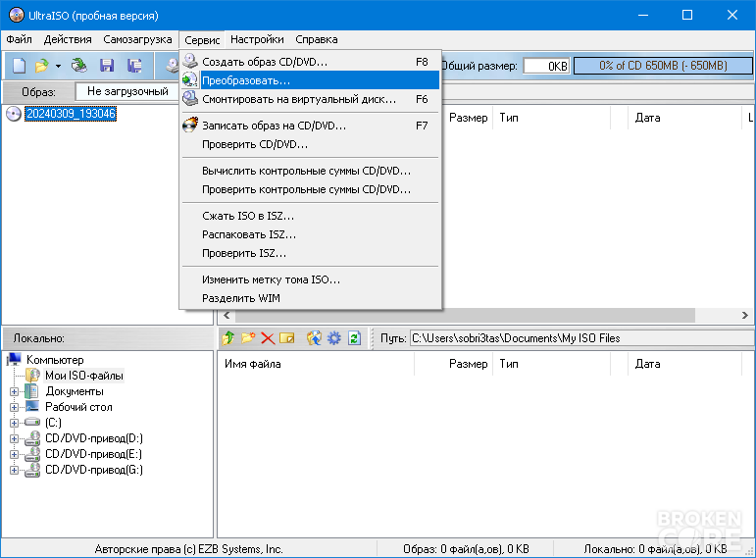Choose 'Преобразовать…' menu entry
Viewport: 756px width, 558px height.
311,80
